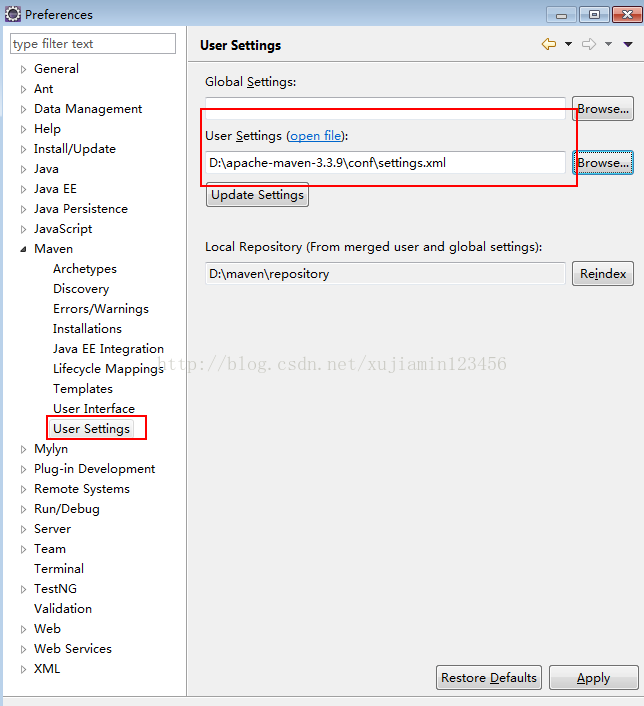Expand the JavaScript tree node
Viewport: 644px width, 706px height.
tap(23, 229)
